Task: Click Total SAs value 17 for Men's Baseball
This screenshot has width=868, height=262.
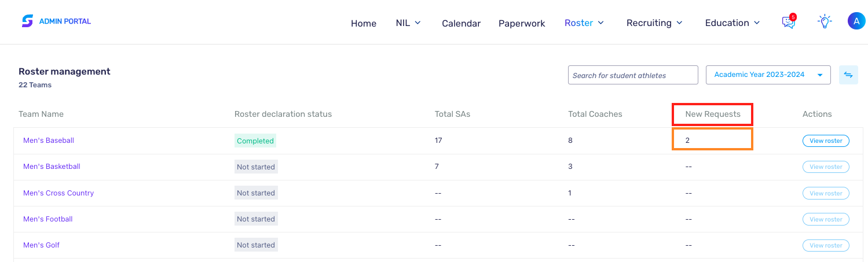Action: click(x=439, y=141)
